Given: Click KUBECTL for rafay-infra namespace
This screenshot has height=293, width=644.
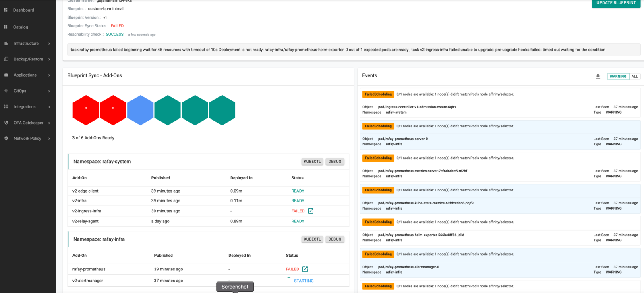Looking at the screenshot, I should point(312,239).
